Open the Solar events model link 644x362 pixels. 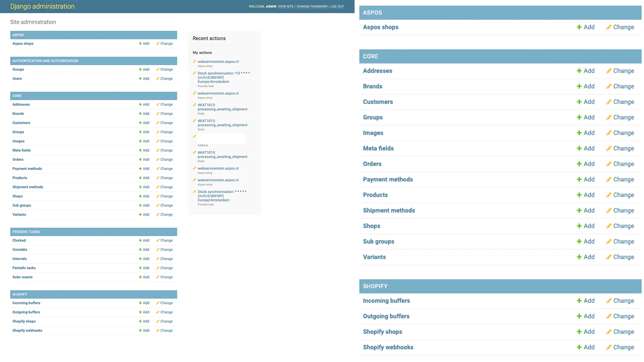click(22, 277)
